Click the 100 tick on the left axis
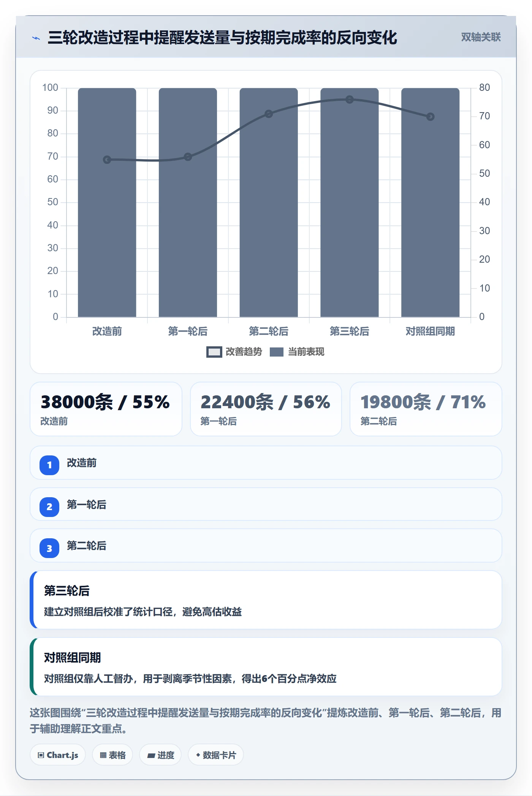The height and width of the screenshot is (796, 532). tap(50, 88)
